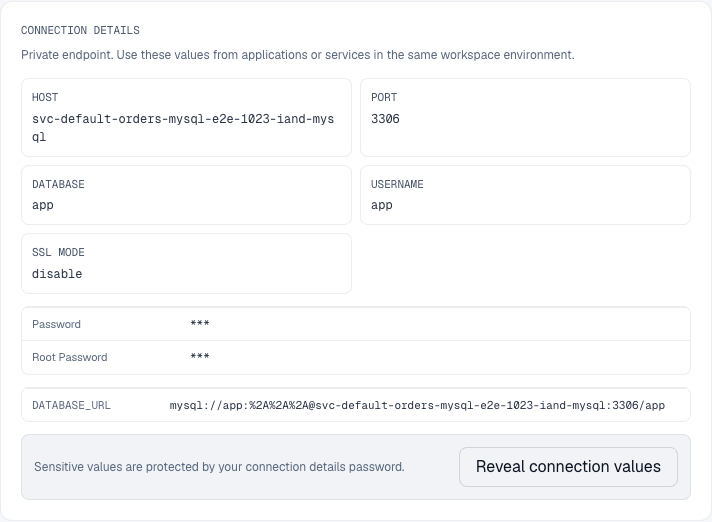
Task: Click the DATABASE field label
Action: coord(58,184)
